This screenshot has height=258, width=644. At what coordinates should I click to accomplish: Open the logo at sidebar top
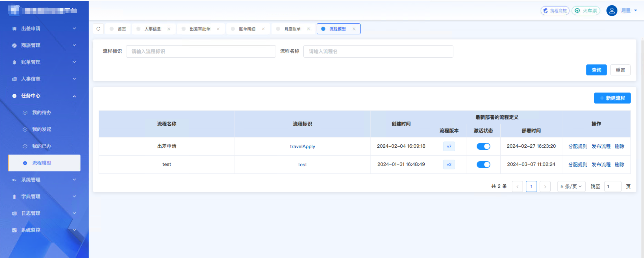click(13, 11)
